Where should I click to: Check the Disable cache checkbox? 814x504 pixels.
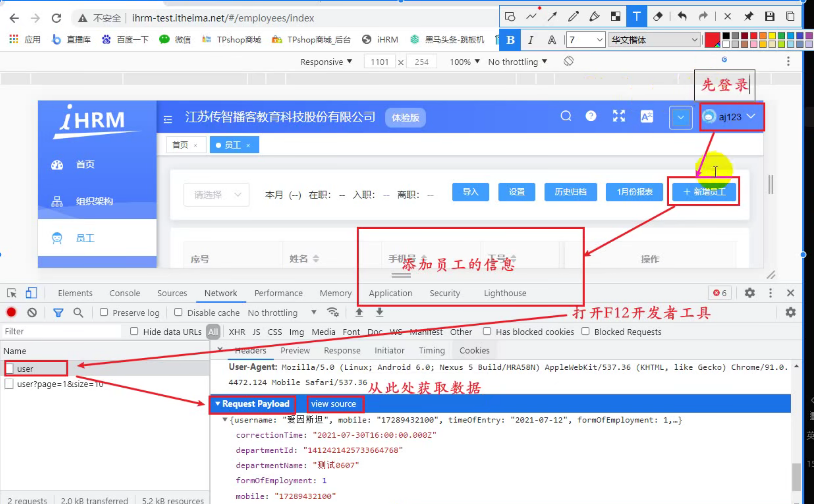click(x=178, y=312)
